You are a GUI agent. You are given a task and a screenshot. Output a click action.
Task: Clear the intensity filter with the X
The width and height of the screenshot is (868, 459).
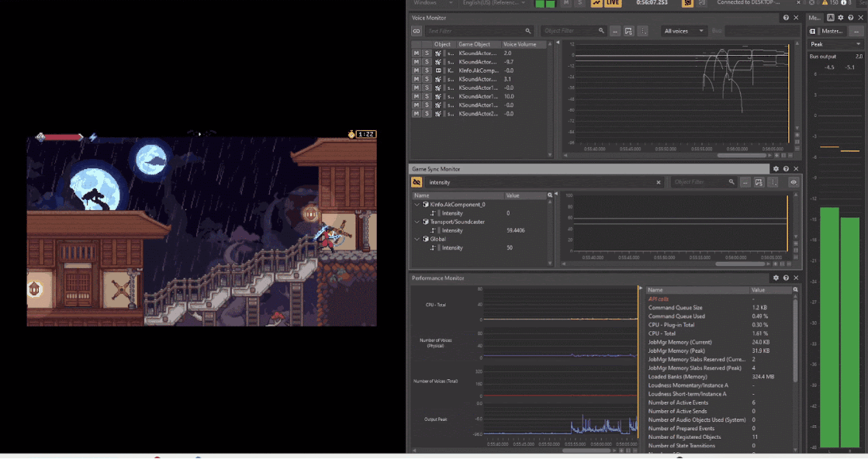pos(659,182)
